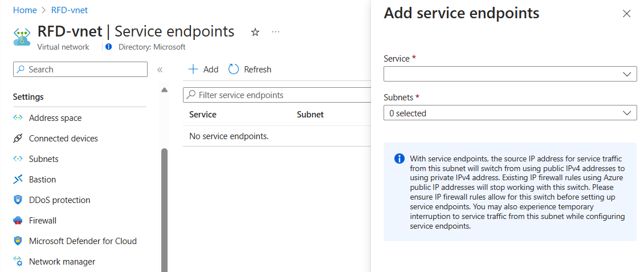The height and width of the screenshot is (272, 644).
Task: Focus the sidebar Search box
Action: point(80,70)
